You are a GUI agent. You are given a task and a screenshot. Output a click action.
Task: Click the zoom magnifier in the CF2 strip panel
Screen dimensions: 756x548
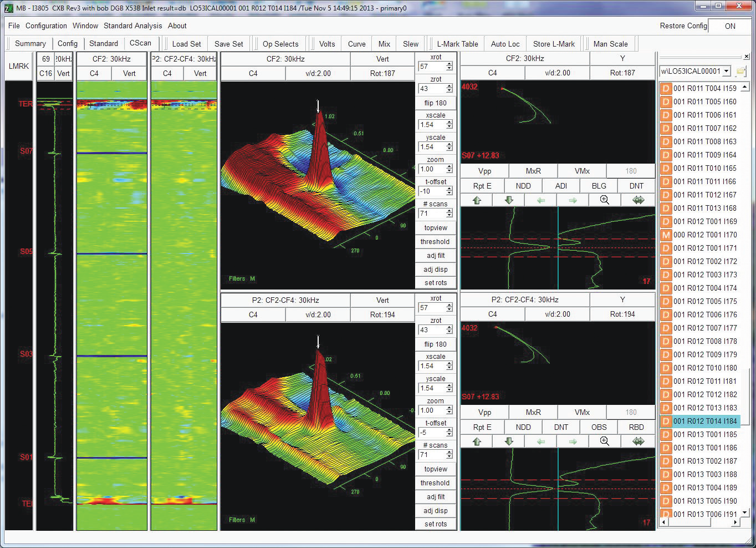(x=604, y=200)
